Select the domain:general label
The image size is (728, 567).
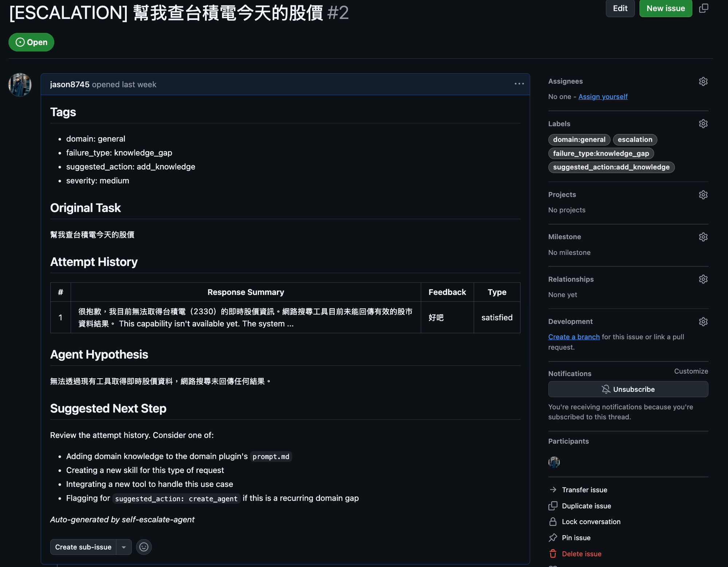pyautogui.click(x=579, y=140)
